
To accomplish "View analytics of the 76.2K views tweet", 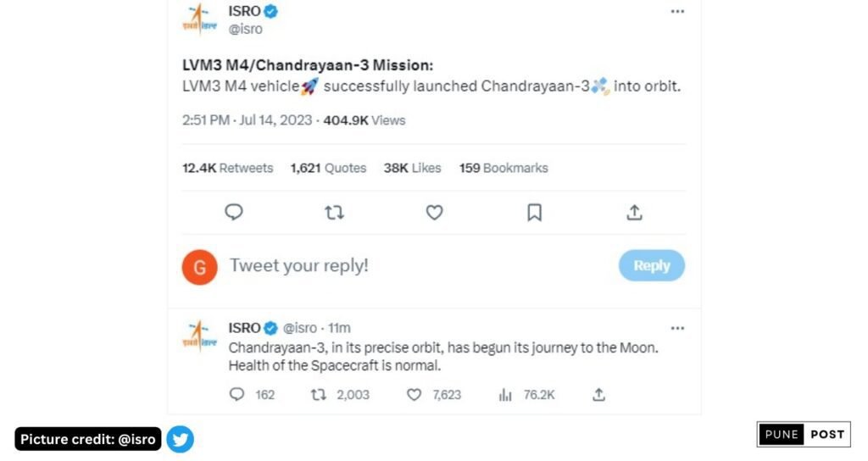I will (x=506, y=394).
